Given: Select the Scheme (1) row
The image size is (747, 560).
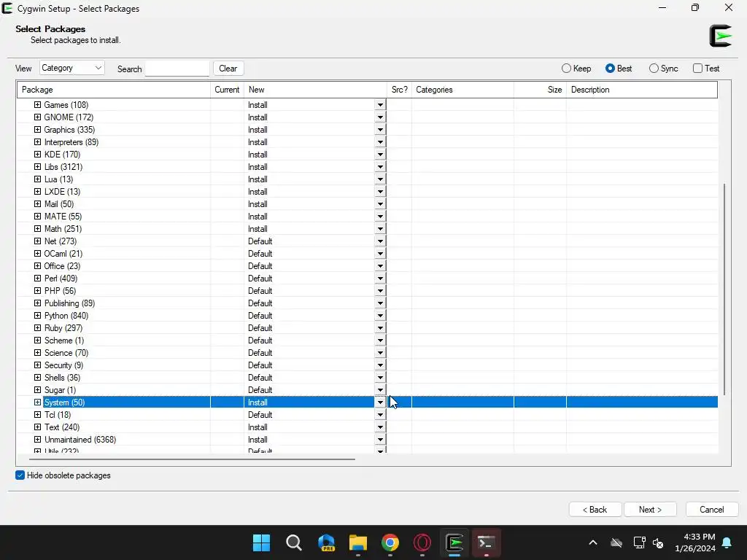Looking at the screenshot, I should 368,341.
